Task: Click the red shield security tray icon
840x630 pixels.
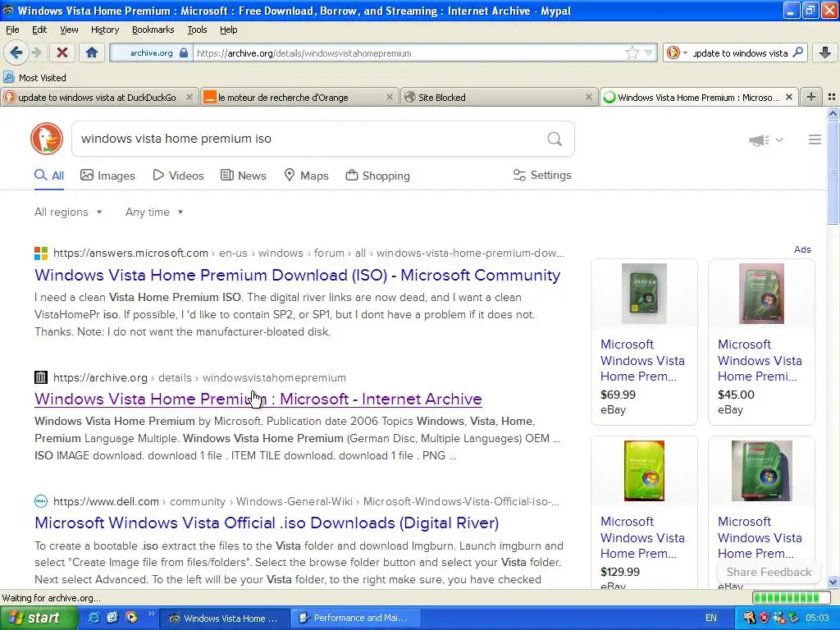Action: [x=764, y=619]
